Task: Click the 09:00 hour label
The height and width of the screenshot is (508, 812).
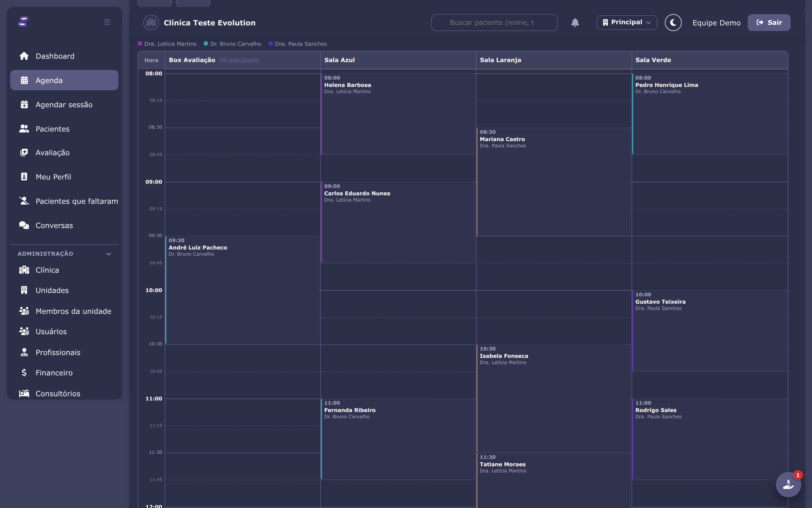Action: [154, 182]
